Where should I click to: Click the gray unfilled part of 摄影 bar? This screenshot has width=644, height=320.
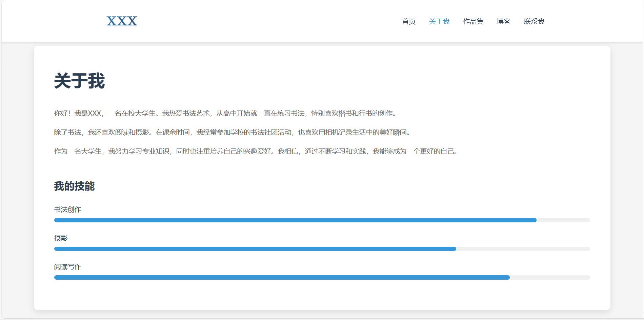pos(523,249)
